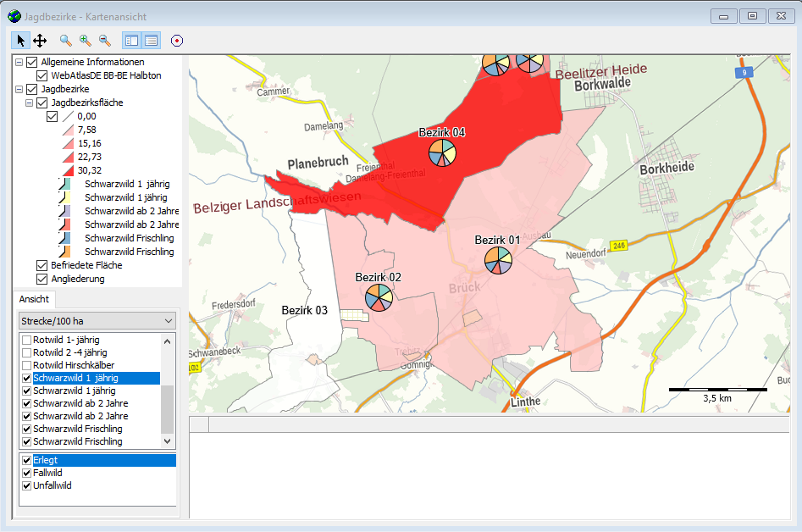Click the octagon target toolbar icon
This screenshot has width=802, height=532.
coord(177,40)
